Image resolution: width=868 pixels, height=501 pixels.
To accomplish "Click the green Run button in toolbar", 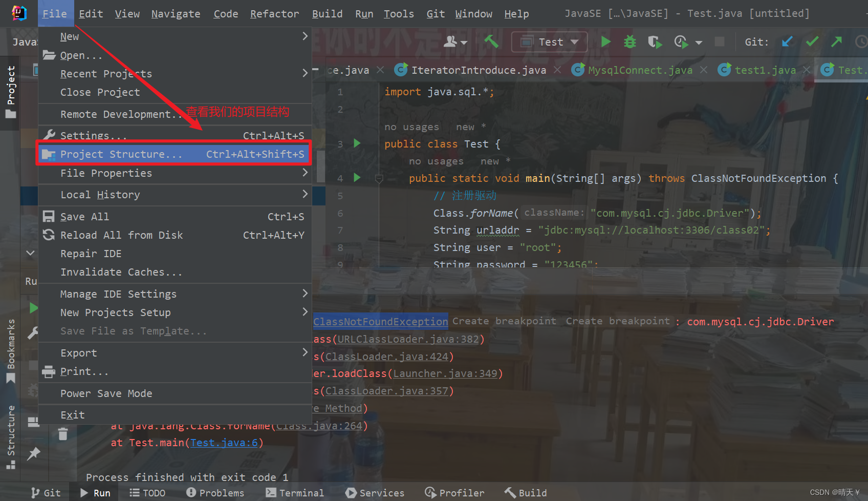I will [605, 41].
